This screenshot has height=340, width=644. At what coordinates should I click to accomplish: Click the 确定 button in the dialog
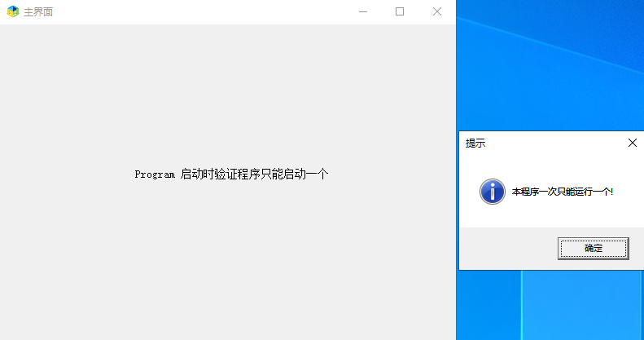pyautogui.click(x=593, y=249)
